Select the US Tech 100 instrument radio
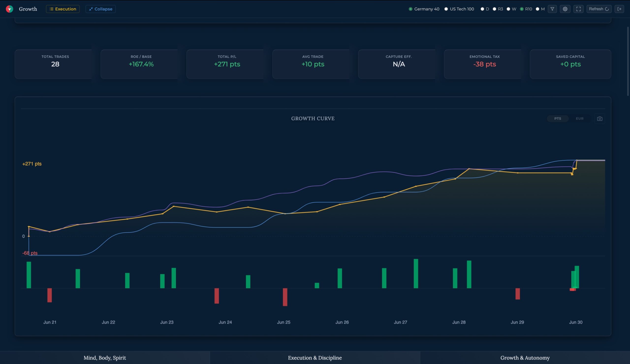Image resolution: width=630 pixels, height=364 pixels. pyautogui.click(x=446, y=9)
